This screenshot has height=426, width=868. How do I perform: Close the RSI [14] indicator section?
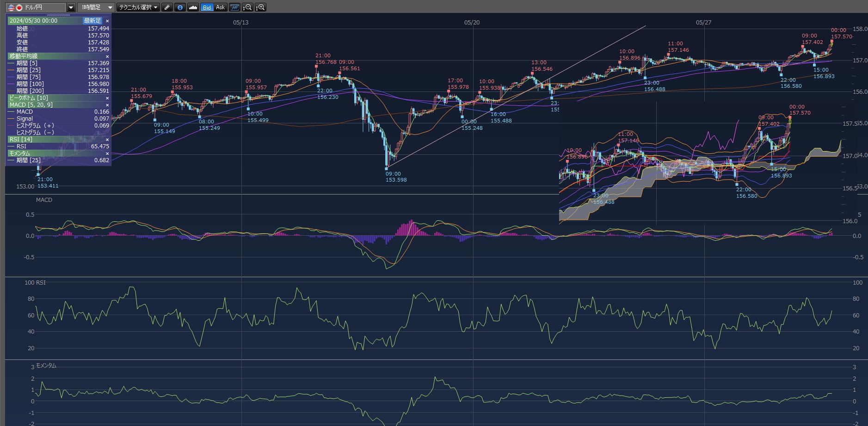[107, 140]
